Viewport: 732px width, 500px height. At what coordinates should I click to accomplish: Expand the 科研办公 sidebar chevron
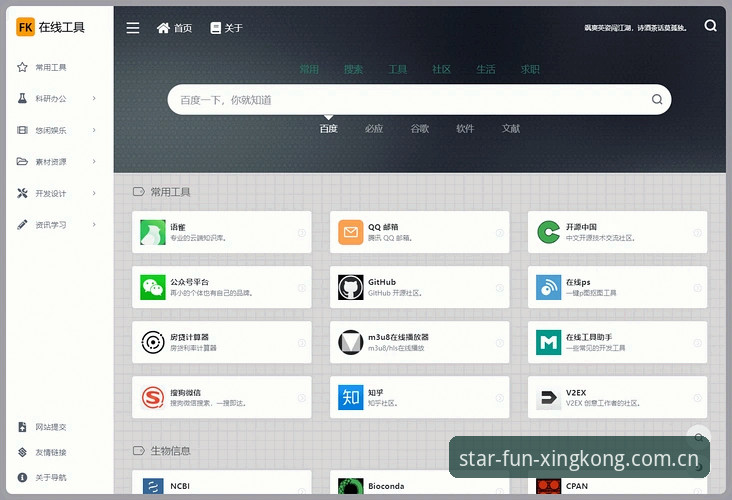click(x=94, y=99)
